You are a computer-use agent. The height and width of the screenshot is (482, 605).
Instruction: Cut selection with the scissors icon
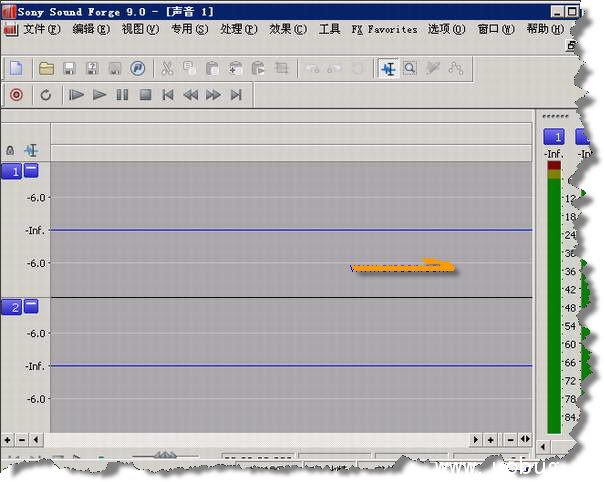167,69
